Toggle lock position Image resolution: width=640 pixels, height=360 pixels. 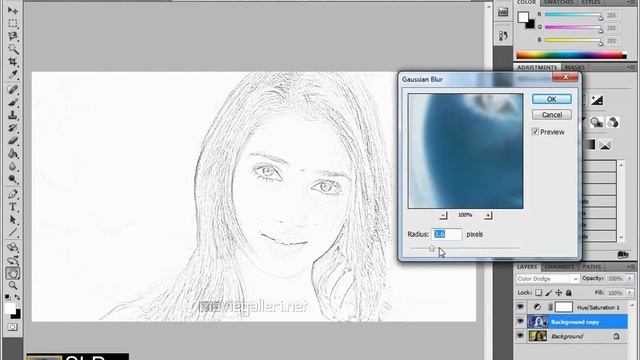click(x=559, y=293)
